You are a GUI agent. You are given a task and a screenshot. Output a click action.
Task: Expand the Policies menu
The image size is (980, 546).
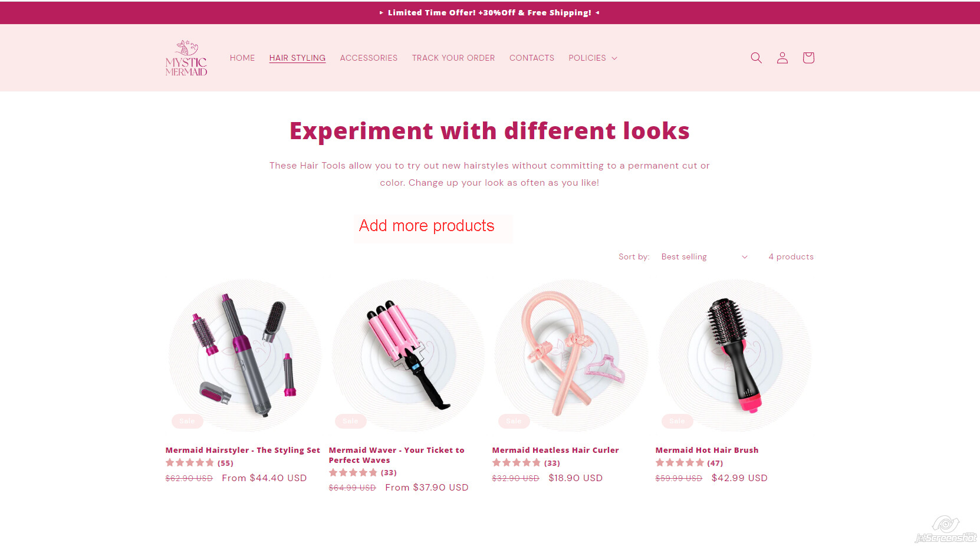[x=593, y=58]
